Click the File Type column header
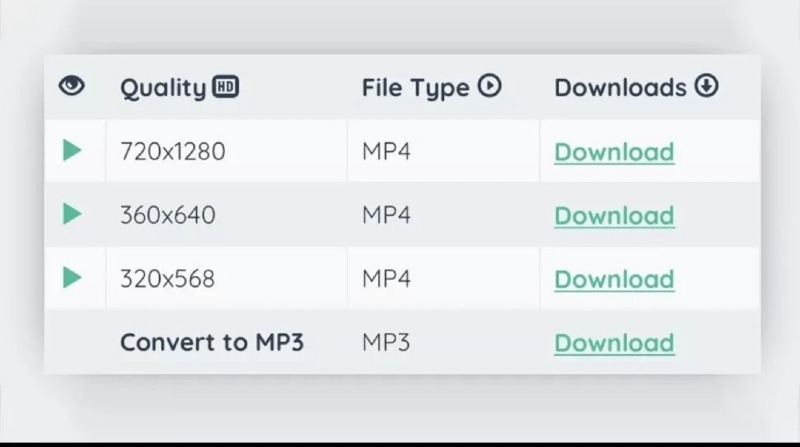800x447 pixels. click(415, 88)
